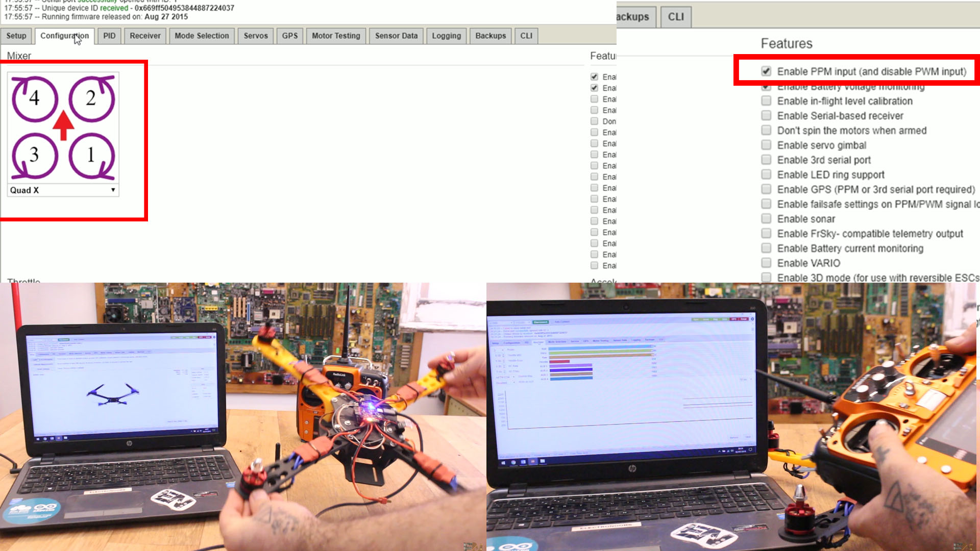Open Backups tab next to Logging
The width and height of the screenshot is (980, 551).
(x=491, y=36)
